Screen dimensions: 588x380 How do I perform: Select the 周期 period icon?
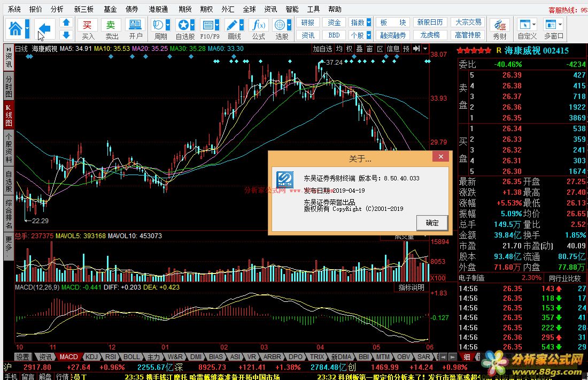click(158, 25)
